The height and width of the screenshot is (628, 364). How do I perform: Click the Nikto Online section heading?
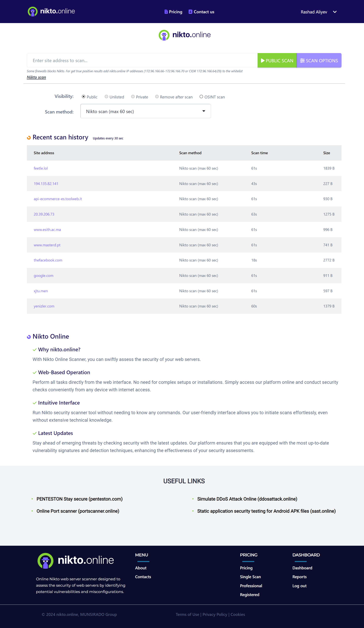[x=51, y=336]
